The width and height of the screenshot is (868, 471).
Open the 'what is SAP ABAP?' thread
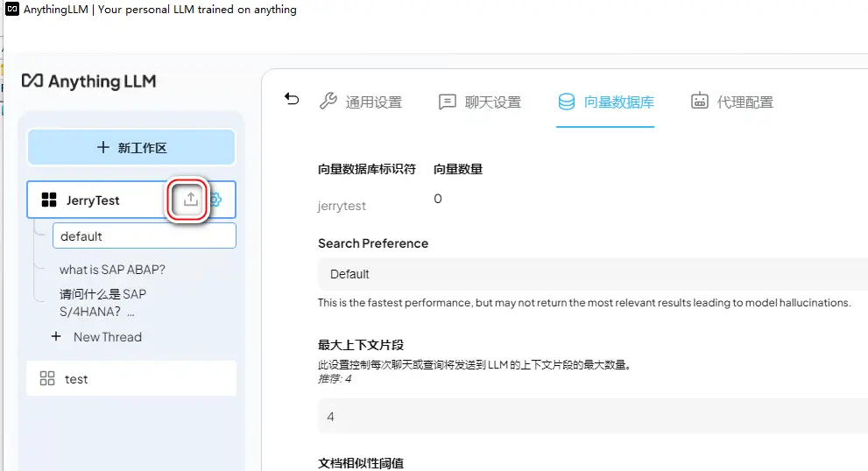point(112,270)
